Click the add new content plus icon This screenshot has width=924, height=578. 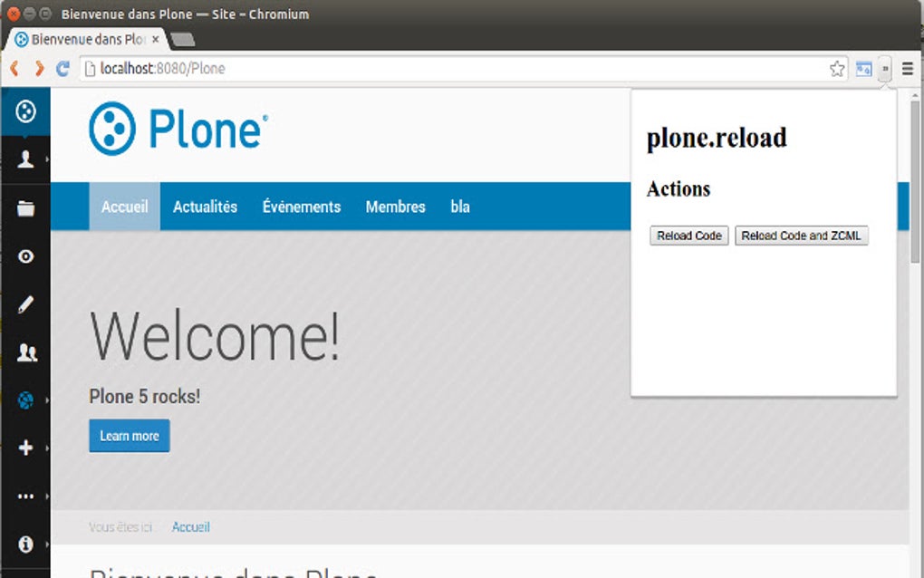pos(24,447)
